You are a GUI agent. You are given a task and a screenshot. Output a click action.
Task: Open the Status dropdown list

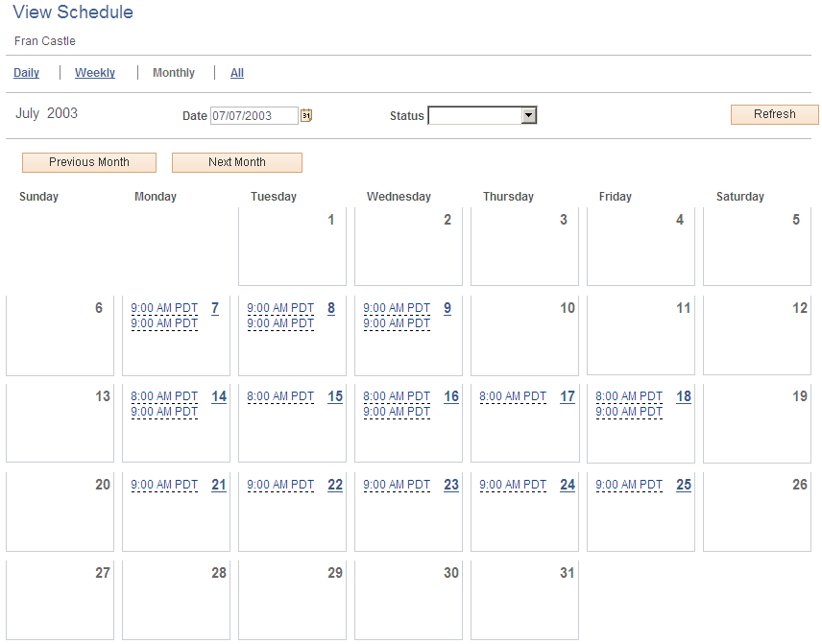[x=482, y=114]
